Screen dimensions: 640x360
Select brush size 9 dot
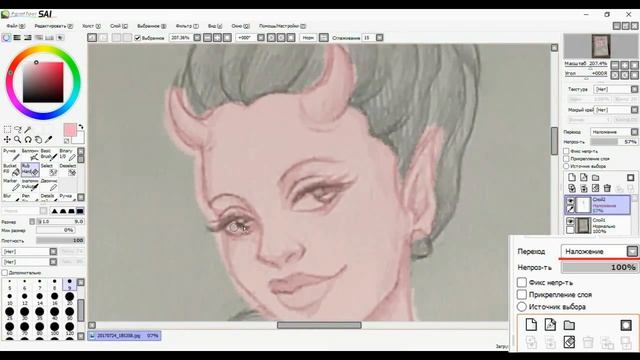[69, 284]
